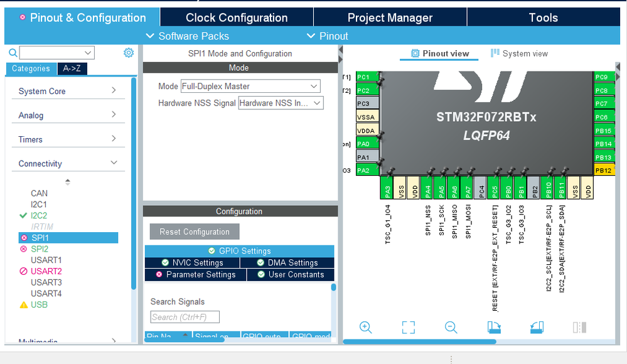Expand the System Core category
This screenshot has height=364, width=627.
(x=68, y=91)
